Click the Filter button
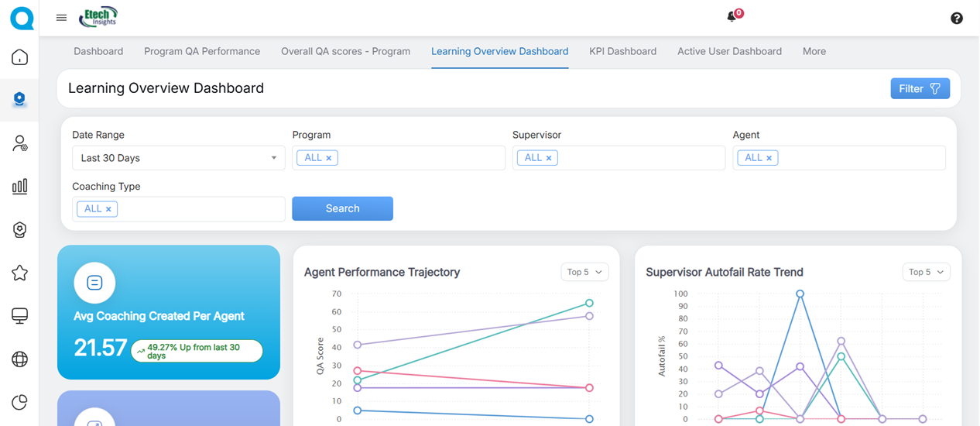Viewport: 980px width, 426px height. (x=920, y=88)
